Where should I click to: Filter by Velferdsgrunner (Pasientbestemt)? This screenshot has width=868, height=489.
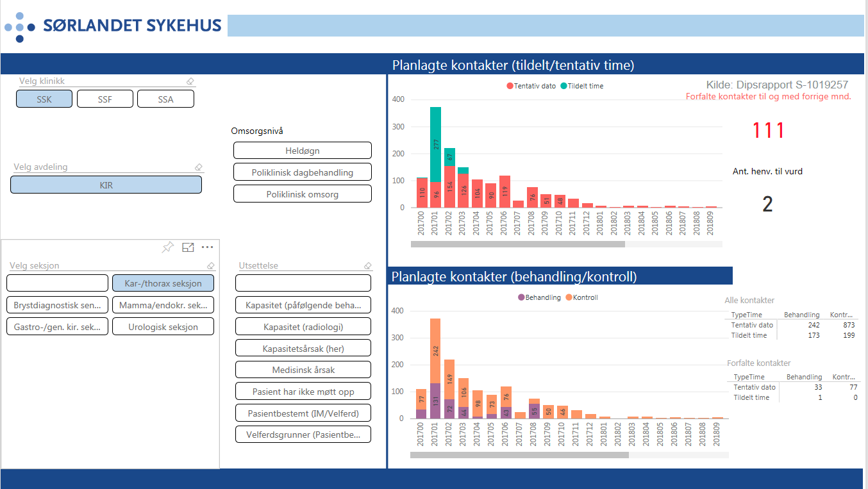point(303,435)
